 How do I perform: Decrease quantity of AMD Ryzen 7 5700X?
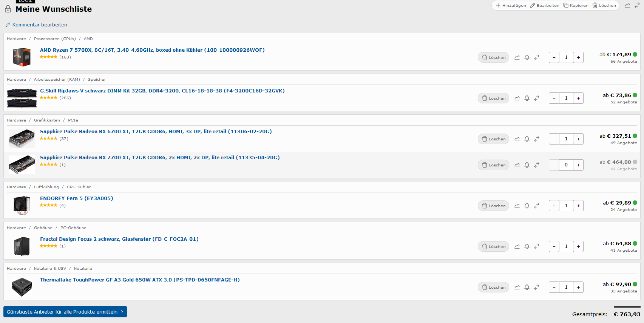(554, 57)
